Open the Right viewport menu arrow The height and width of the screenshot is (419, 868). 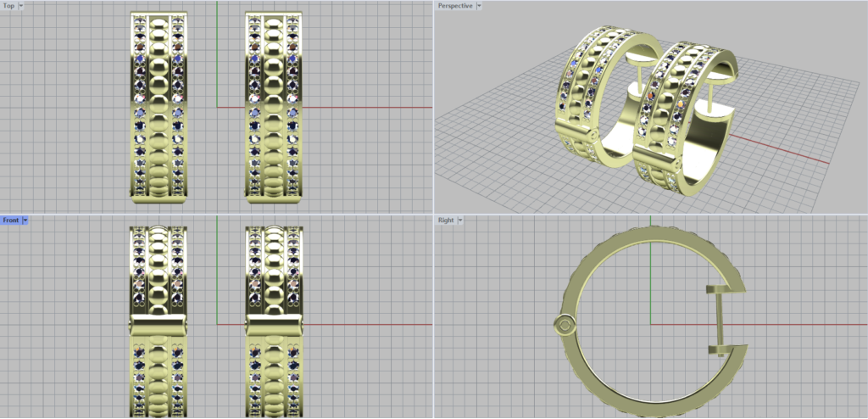(x=459, y=220)
